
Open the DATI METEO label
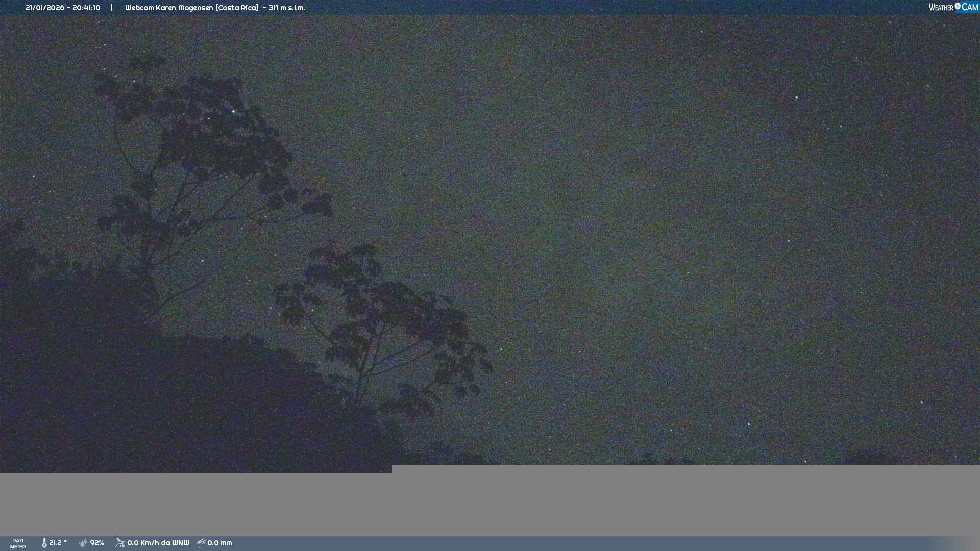click(18, 543)
